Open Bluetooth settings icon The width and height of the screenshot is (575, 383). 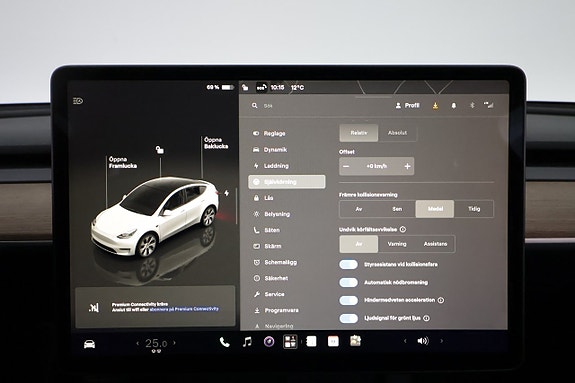point(472,105)
